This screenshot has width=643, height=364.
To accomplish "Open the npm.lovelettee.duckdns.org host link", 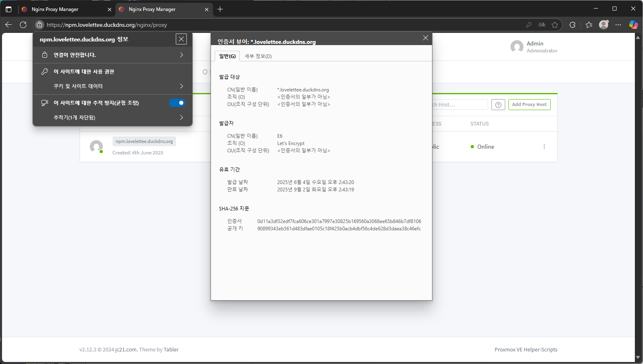I will pyautogui.click(x=144, y=141).
